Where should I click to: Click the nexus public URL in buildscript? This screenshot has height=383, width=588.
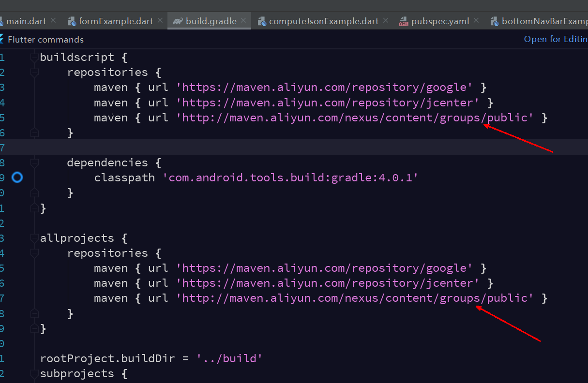coord(355,118)
